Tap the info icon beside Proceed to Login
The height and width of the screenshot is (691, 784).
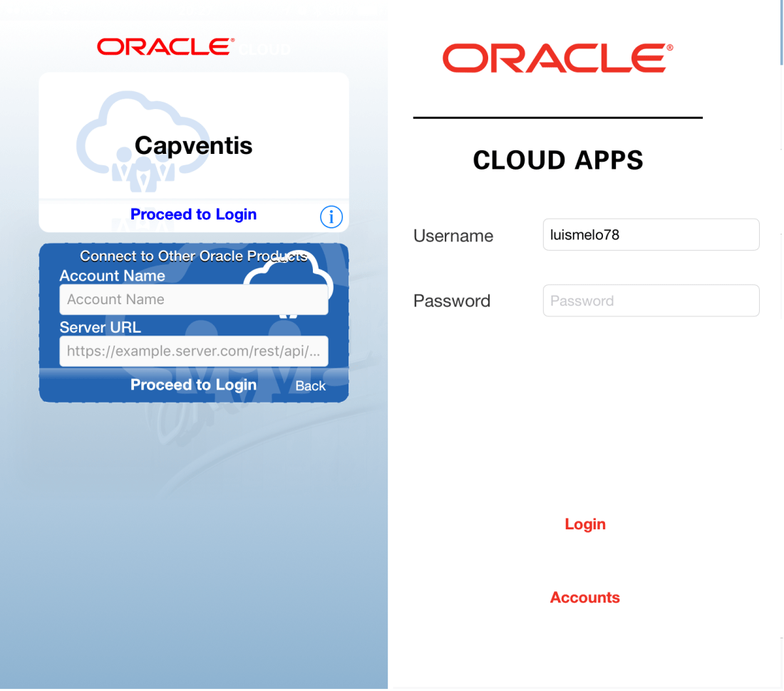coord(331,217)
